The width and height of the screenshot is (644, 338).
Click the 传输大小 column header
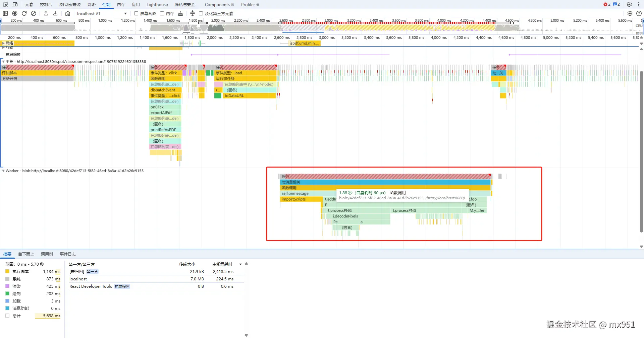187,264
